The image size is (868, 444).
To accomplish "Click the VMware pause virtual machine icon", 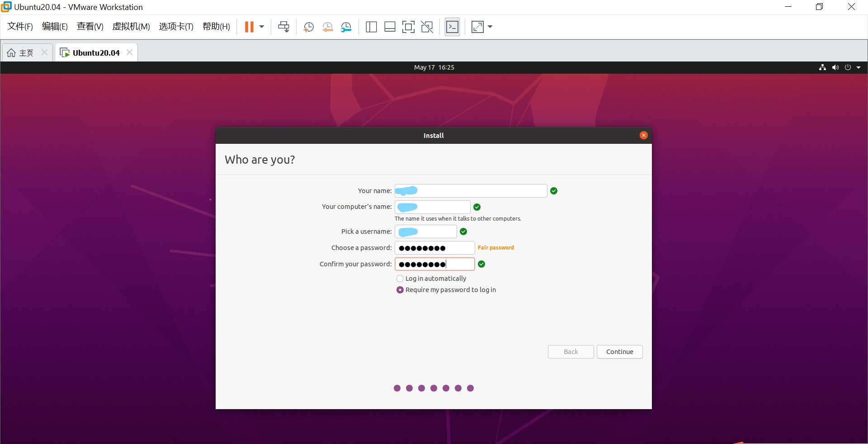I will click(249, 27).
